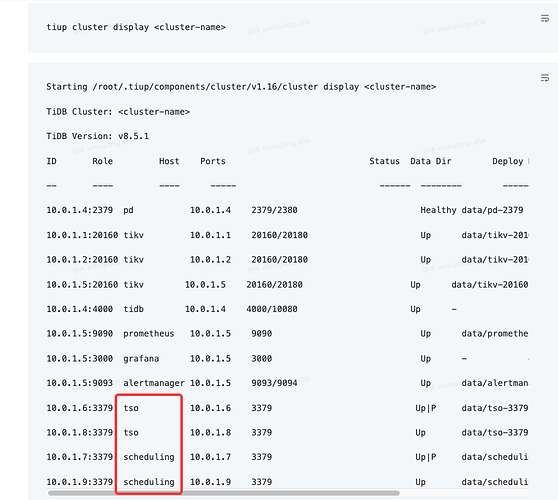
Task: Click the 'Status' column header
Action: coord(384,161)
